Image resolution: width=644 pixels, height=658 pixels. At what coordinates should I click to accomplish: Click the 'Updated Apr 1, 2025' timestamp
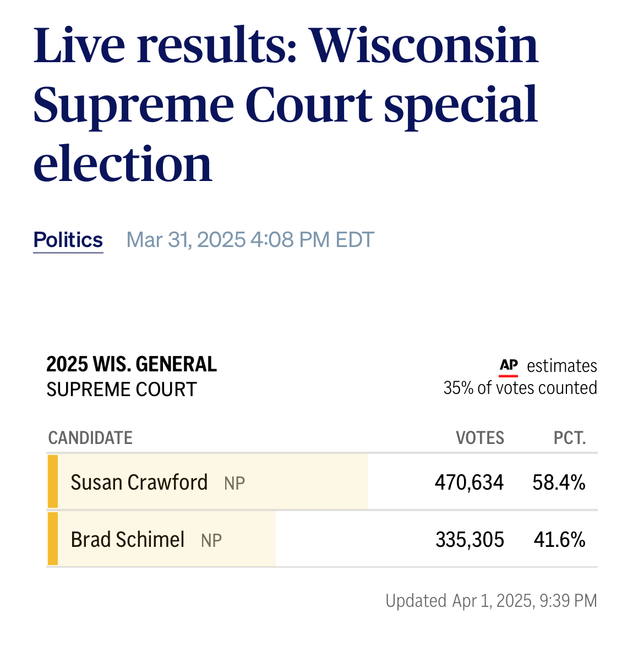pyautogui.click(x=491, y=601)
